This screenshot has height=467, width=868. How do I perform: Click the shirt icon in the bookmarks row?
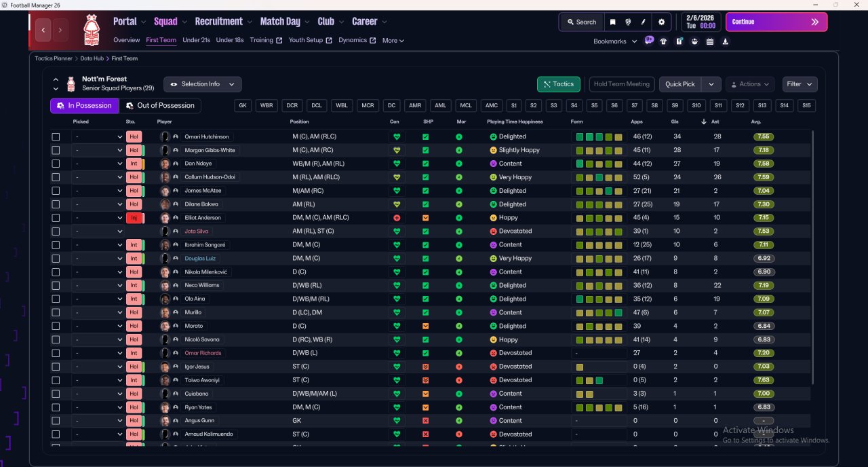tap(663, 41)
